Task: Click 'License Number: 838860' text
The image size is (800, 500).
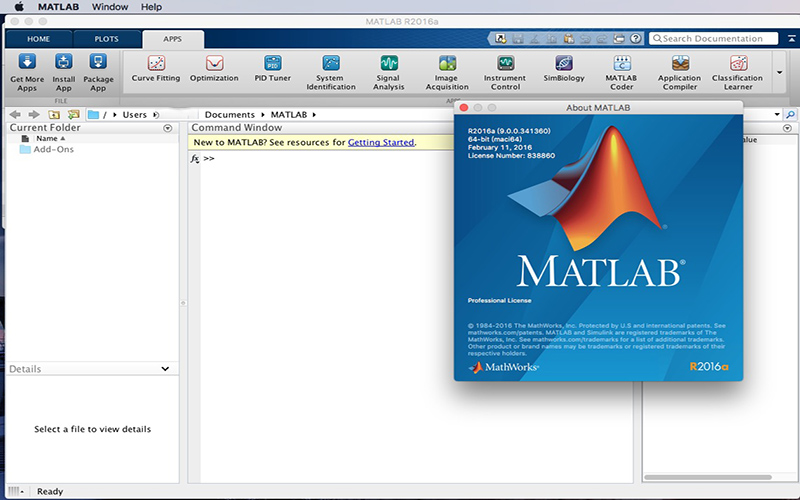Action: pos(511,156)
